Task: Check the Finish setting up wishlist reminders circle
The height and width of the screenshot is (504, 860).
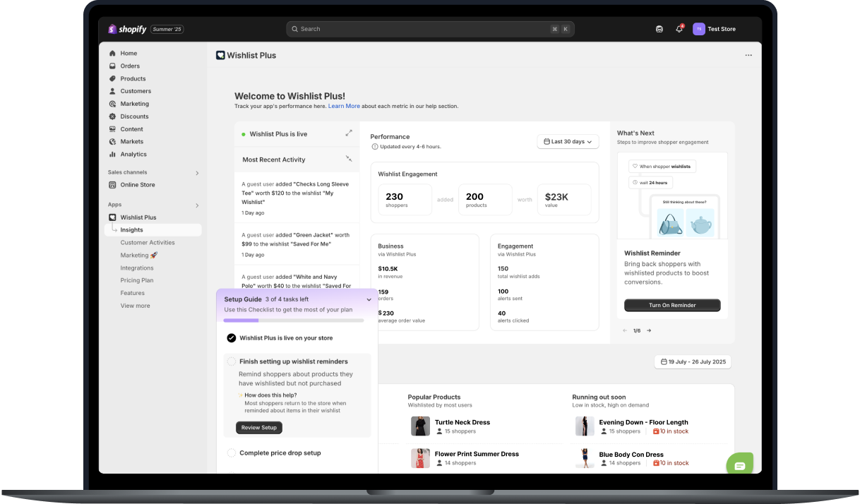Action: (x=231, y=361)
